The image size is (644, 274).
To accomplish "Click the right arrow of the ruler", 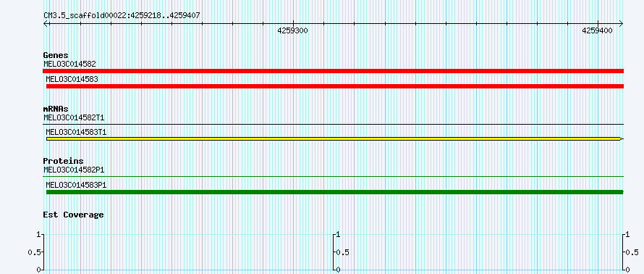I will point(621,24).
